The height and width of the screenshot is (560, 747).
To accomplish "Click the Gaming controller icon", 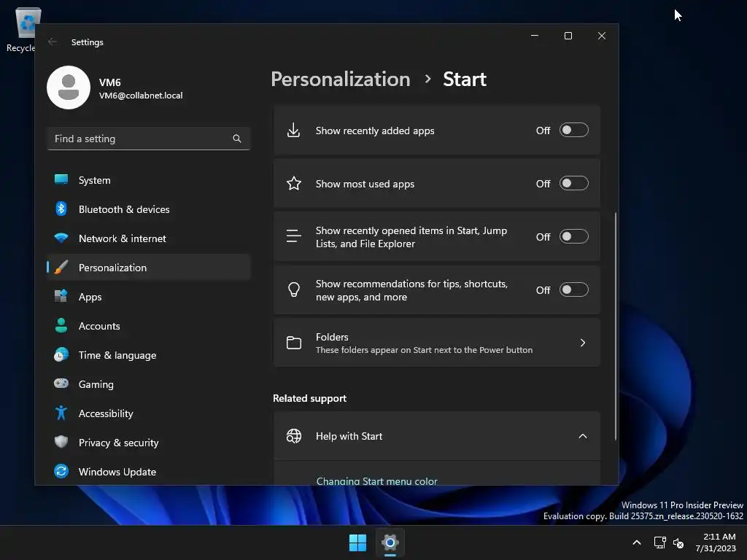I will [x=61, y=384].
